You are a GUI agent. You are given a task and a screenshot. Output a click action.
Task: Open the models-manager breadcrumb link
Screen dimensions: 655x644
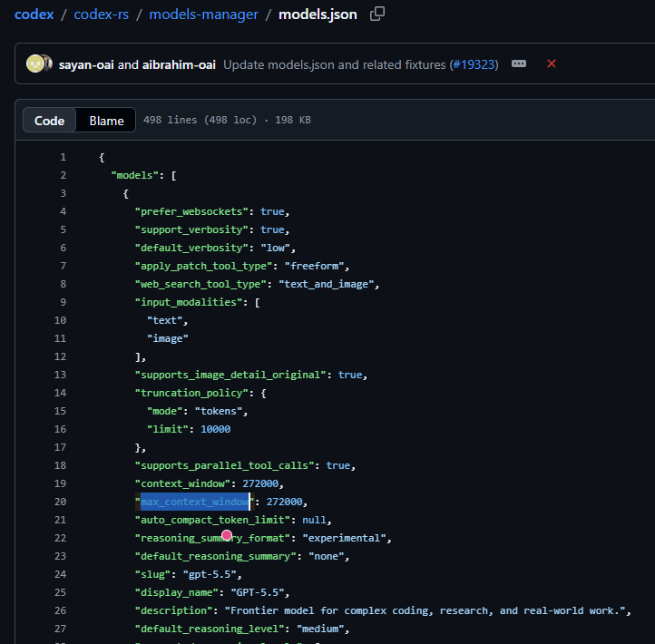tap(204, 15)
